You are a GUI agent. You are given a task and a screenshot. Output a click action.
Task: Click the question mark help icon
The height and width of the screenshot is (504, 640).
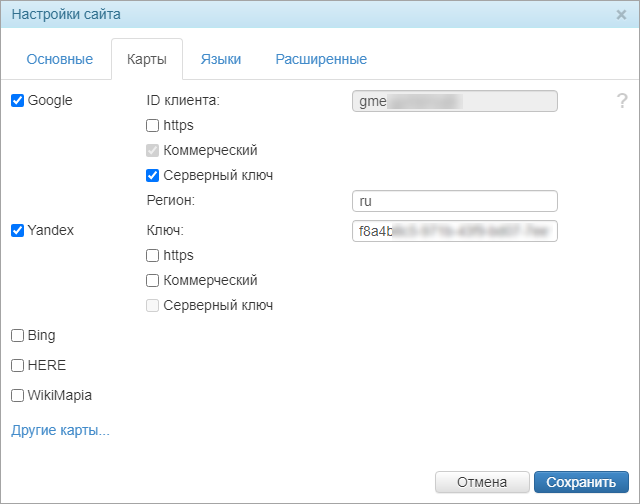[x=622, y=101]
